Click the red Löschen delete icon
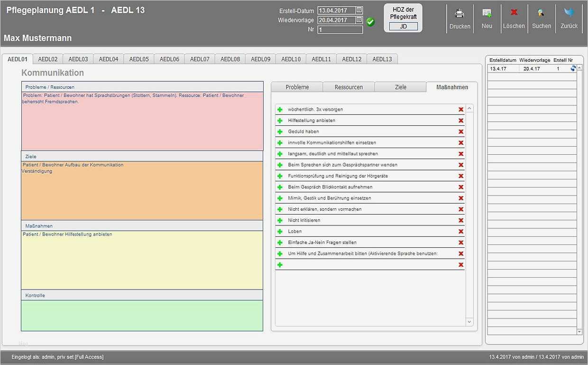Viewport: 588px width, 365px height. [514, 13]
